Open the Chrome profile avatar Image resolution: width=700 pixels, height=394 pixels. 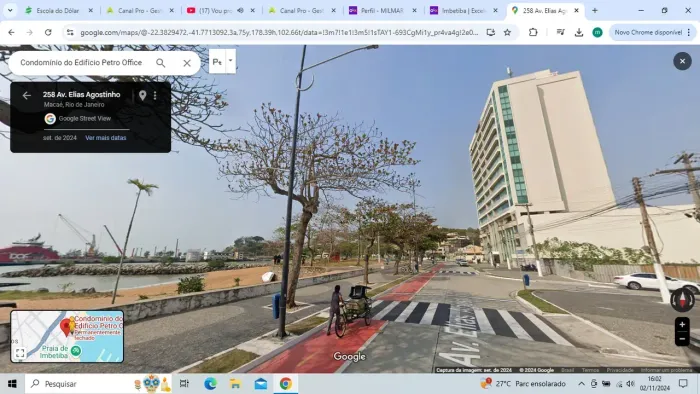coord(597,32)
